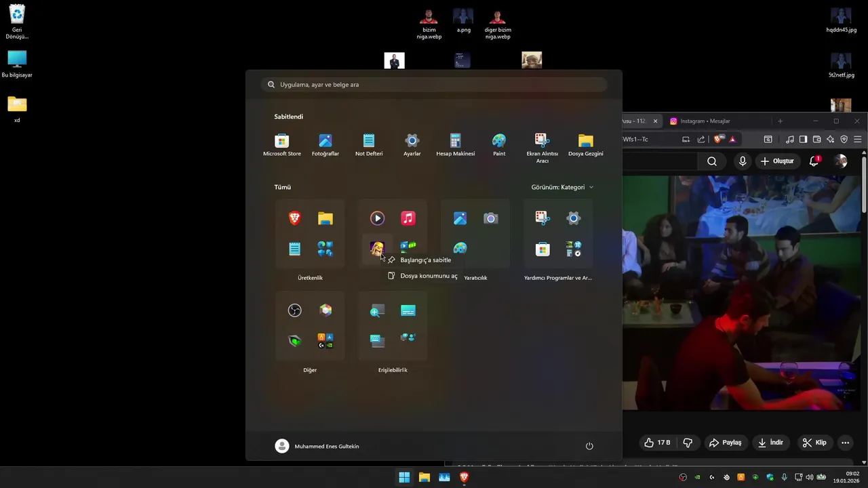Expand the Diğer group multi-app tile

coord(325,340)
